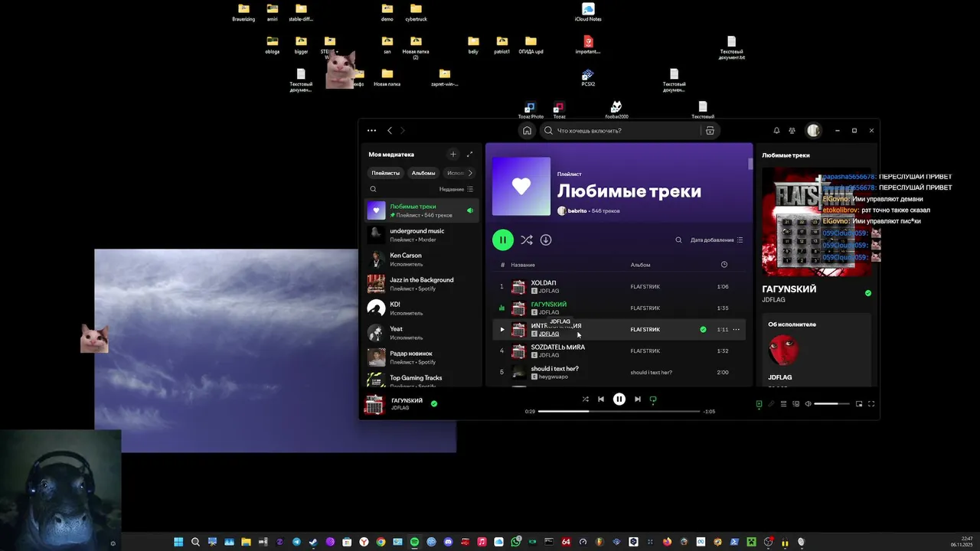Screen dimensions: 980x551
Task: Toggle saved checkmark in now playing bar
Action: [434, 403]
